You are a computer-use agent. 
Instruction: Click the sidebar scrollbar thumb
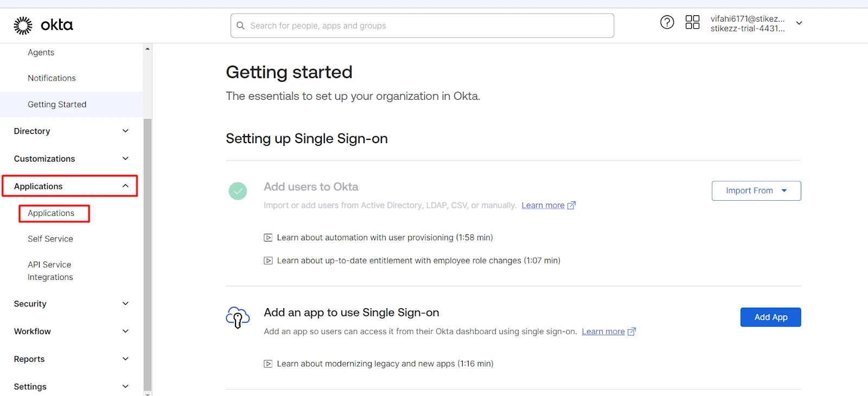point(148,254)
